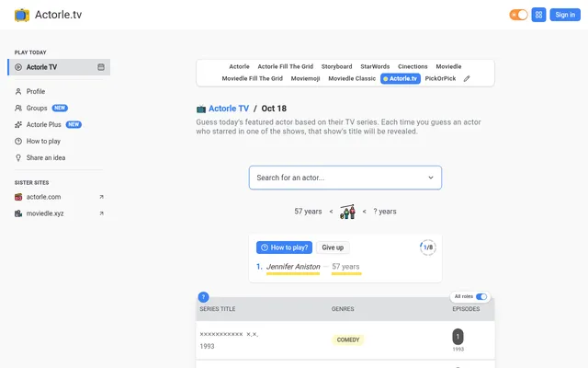Click the Search for an actor field

(x=345, y=178)
